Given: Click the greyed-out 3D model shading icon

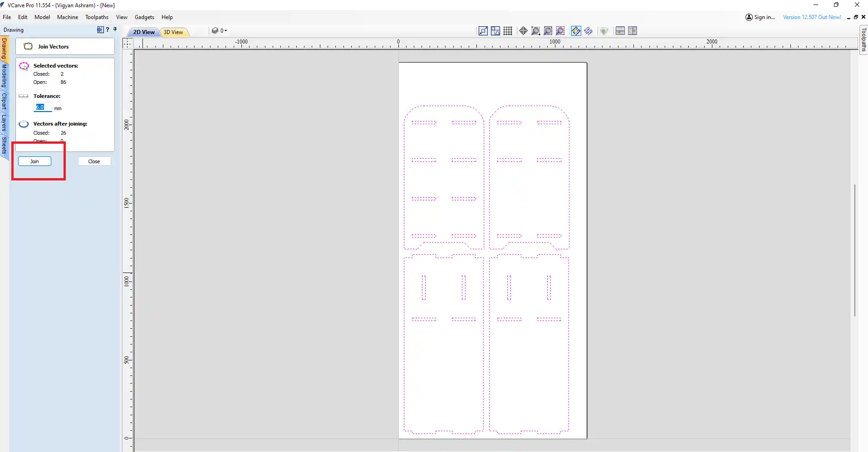Looking at the screenshot, I should click(604, 31).
